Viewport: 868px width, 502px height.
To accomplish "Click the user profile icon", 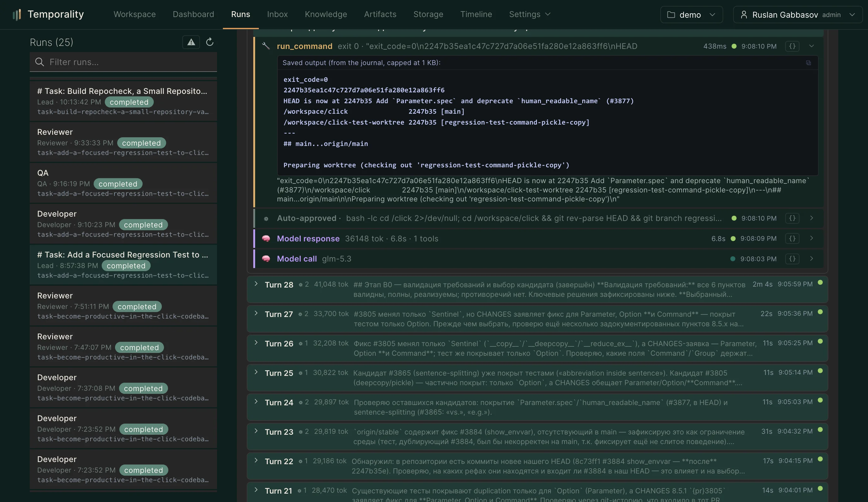I will click(744, 15).
